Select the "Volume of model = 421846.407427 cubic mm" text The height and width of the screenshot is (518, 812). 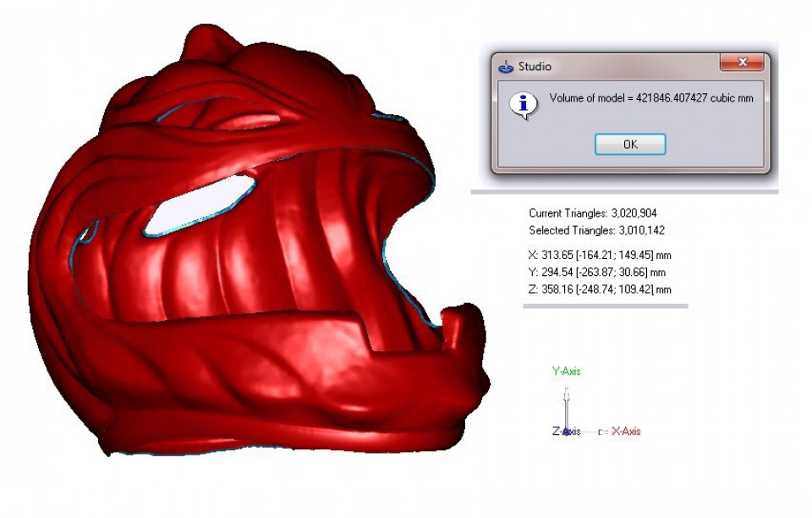pyautogui.click(x=651, y=98)
